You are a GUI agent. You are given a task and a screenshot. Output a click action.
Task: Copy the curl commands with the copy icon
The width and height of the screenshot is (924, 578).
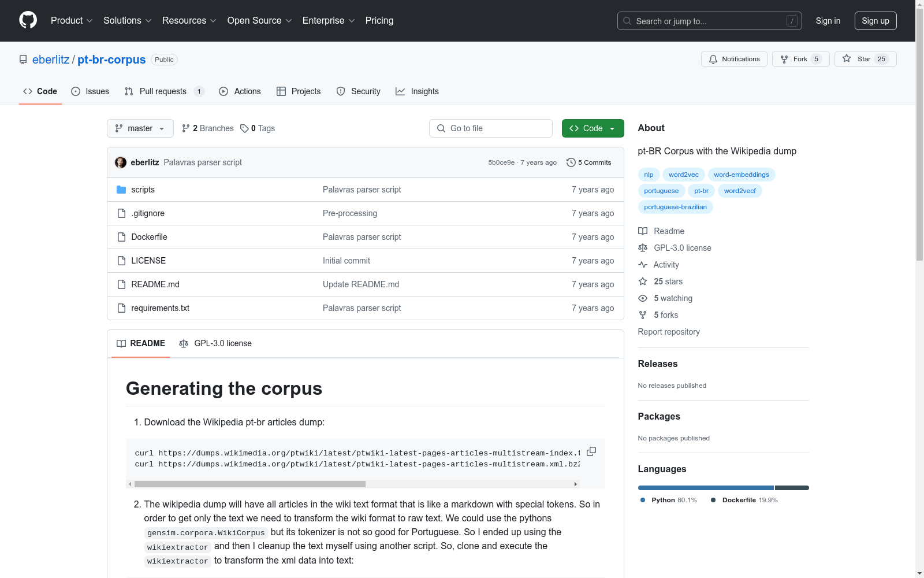tap(591, 451)
